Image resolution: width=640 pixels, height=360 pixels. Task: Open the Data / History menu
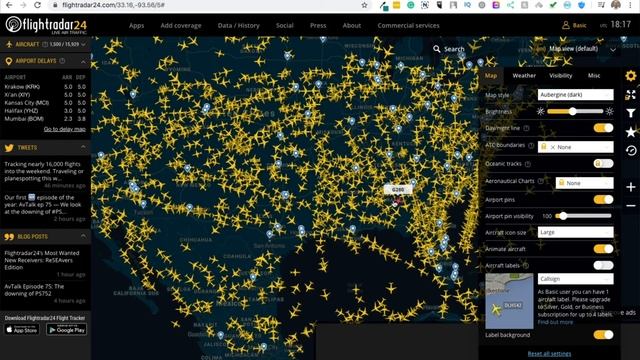coord(238,25)
